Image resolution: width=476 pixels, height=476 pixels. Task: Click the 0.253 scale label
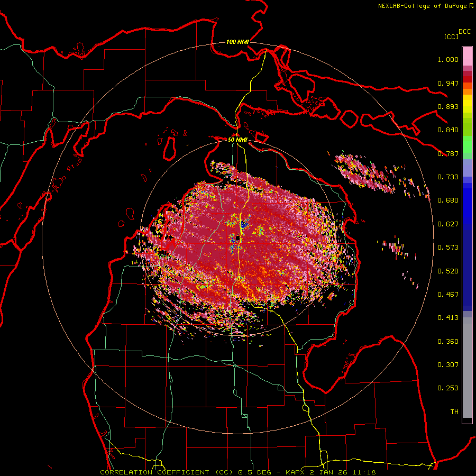tap(448, 388)
